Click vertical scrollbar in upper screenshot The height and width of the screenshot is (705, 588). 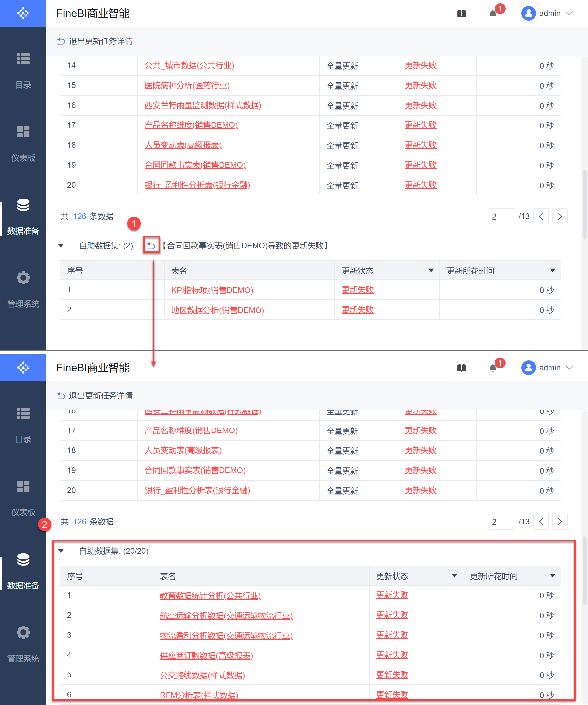pos(585,204)
